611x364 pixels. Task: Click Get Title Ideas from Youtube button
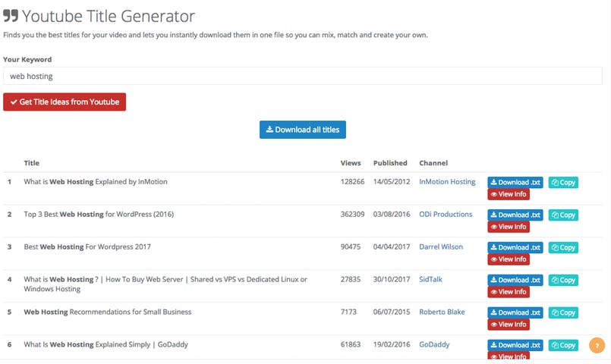[65, 102]
